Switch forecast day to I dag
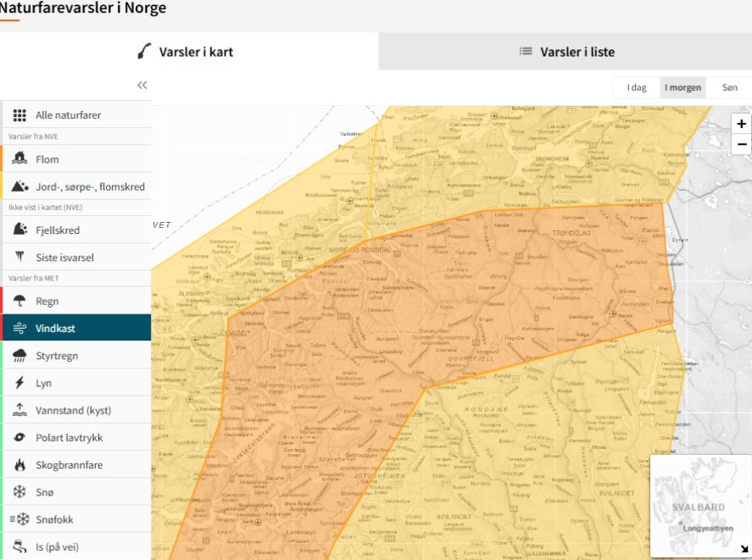Screen dimensions: 752x560 (637, 87)
